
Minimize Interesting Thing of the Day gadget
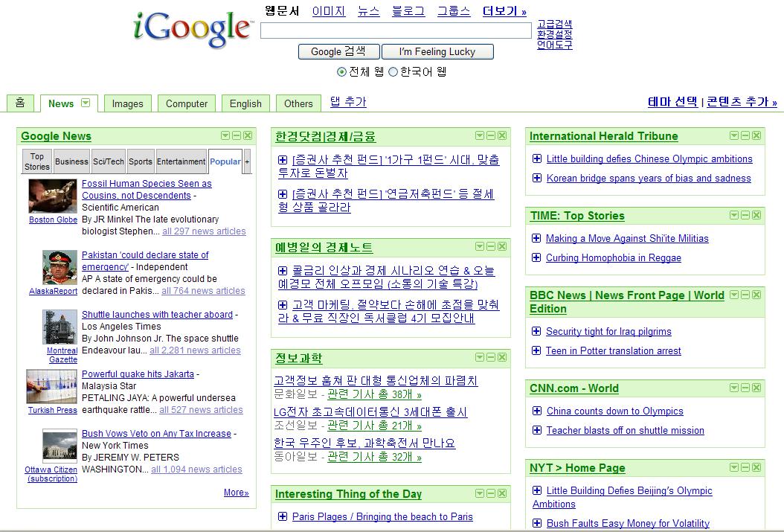point(491,493)
